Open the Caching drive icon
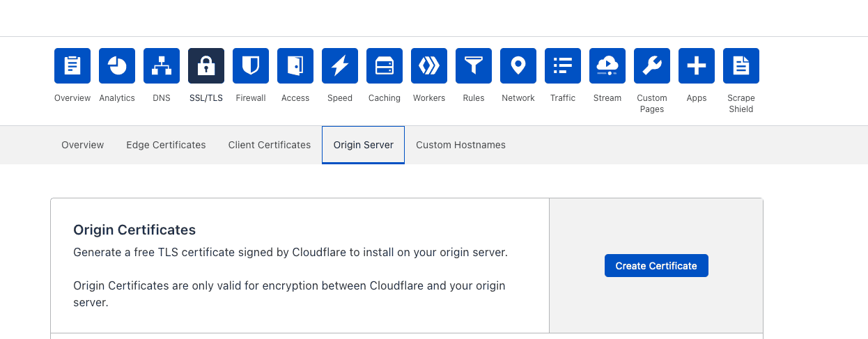Image resolution: width=868 pixels, height=339 pixels. pos(385,66)
